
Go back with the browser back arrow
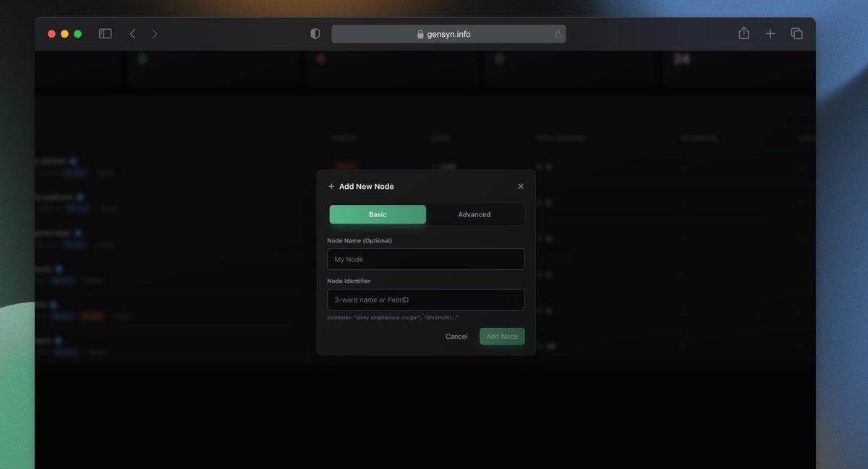[x=132, y=34]
